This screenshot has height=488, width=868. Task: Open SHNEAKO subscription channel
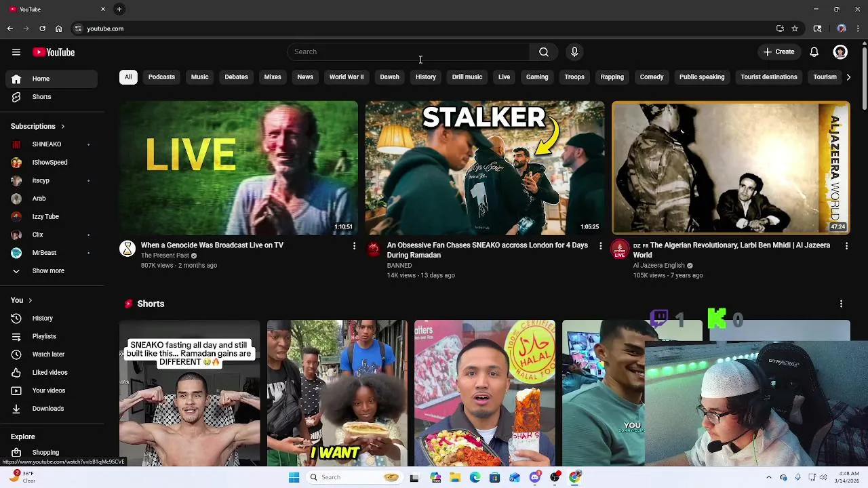pyautogui.click(x=52, y=144)
